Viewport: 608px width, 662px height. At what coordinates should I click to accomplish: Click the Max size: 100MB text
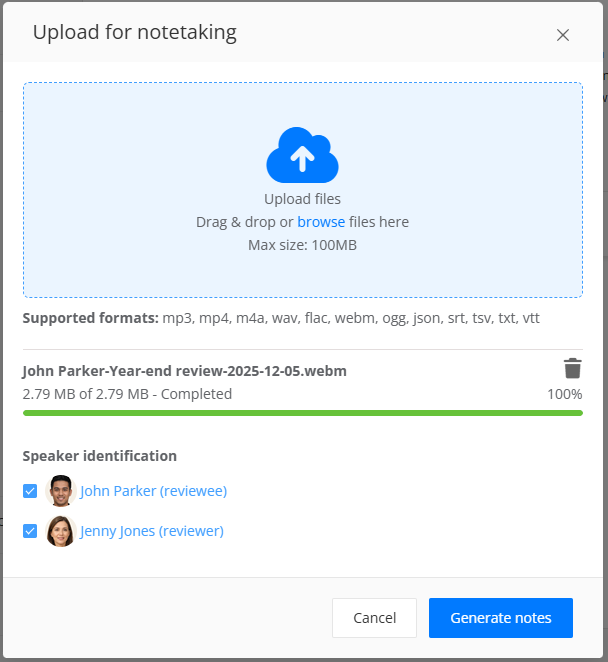302,245
